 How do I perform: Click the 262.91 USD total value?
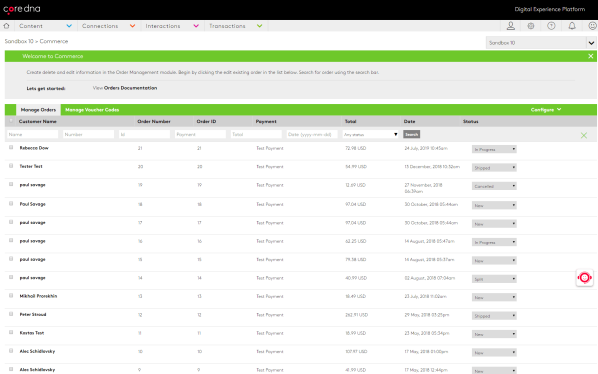click(357, 315)
